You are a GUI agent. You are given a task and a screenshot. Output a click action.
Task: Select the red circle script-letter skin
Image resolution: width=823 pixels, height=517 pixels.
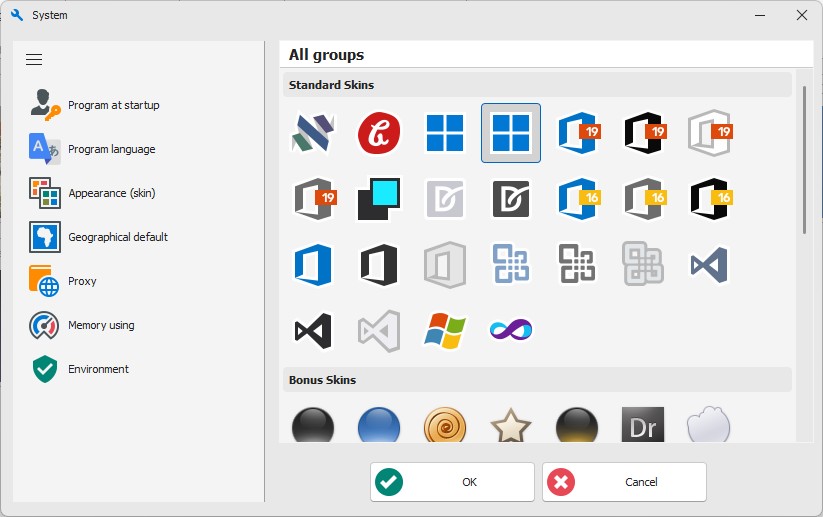click(379, 133)
